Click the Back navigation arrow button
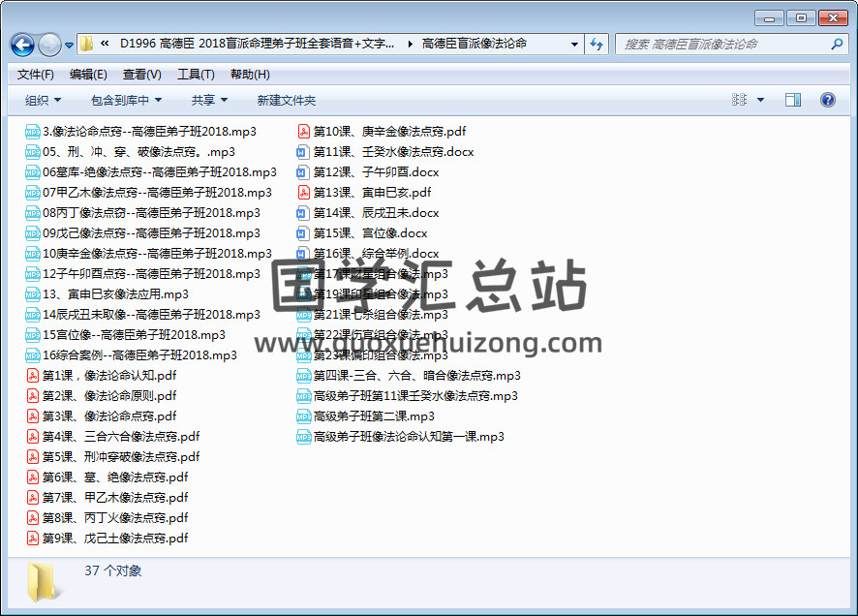 [23, 45]
